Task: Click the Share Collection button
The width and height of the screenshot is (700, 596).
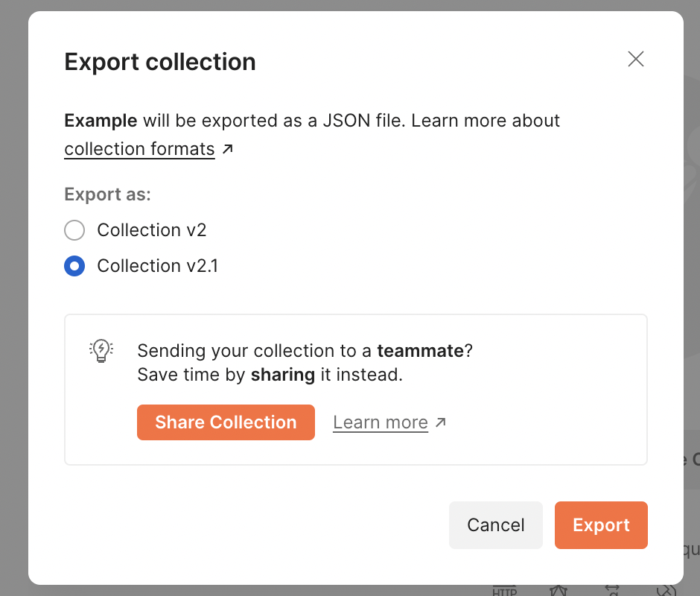Action: point(226,422)
